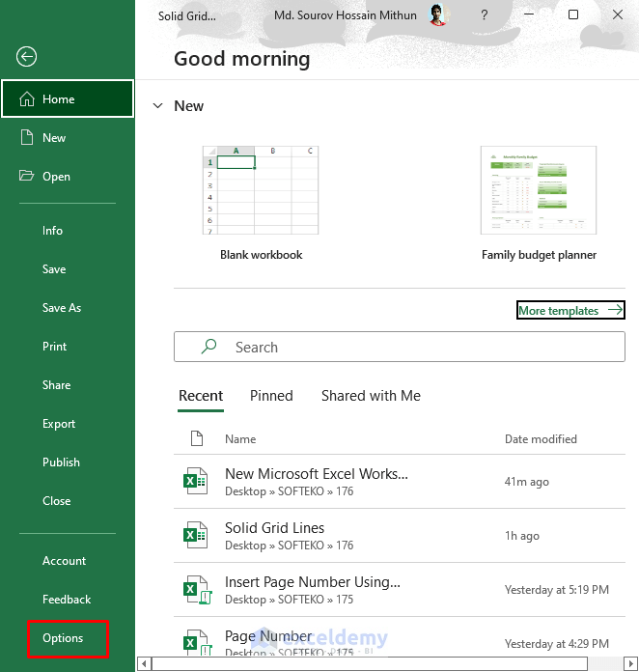Switch to the Shared with Me tab

[x=371, y=396]
